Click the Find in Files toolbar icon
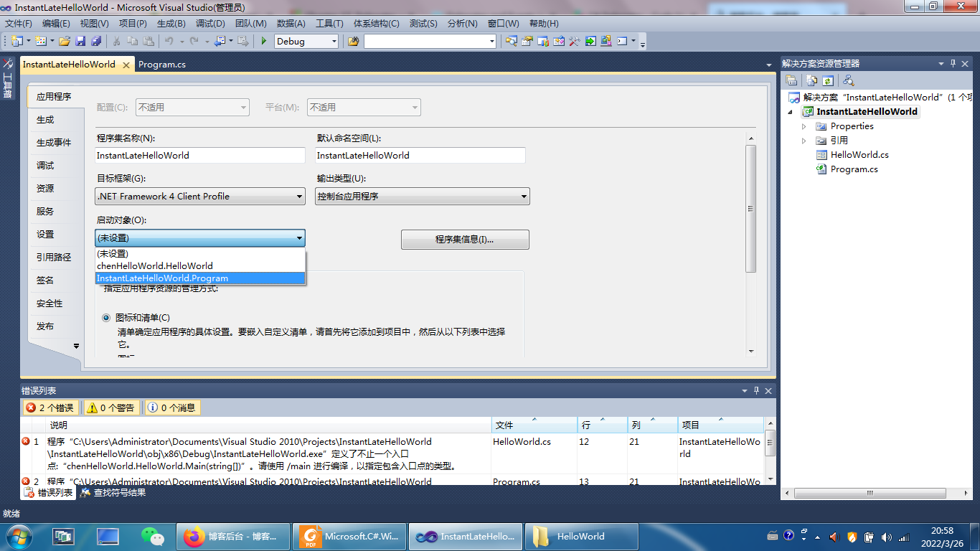Screen dimensions: 980x551 pyautogui.click(x=353, y=41)
